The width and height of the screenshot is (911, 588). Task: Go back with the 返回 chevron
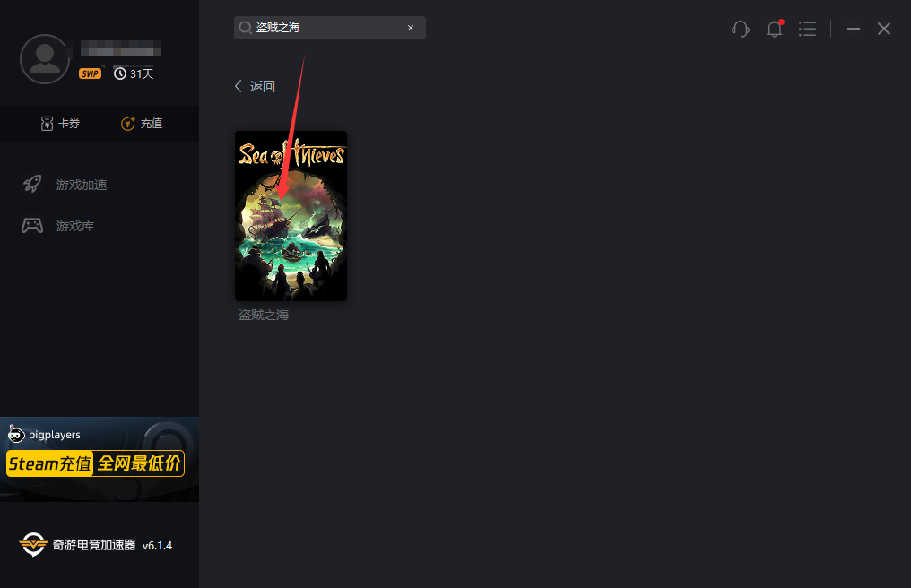coord(255,86)
